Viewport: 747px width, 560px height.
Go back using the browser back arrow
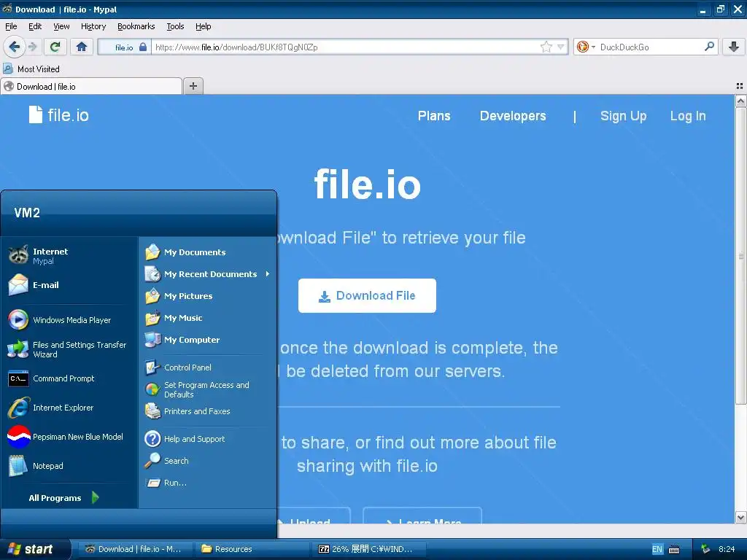[x=15, y=47]
